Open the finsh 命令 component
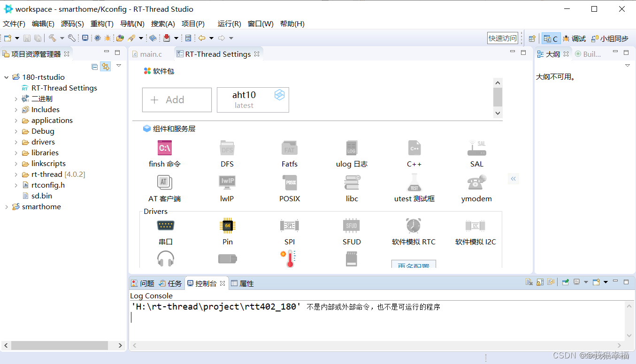Viewport: 636px width, 364px height. coord(165,148)
